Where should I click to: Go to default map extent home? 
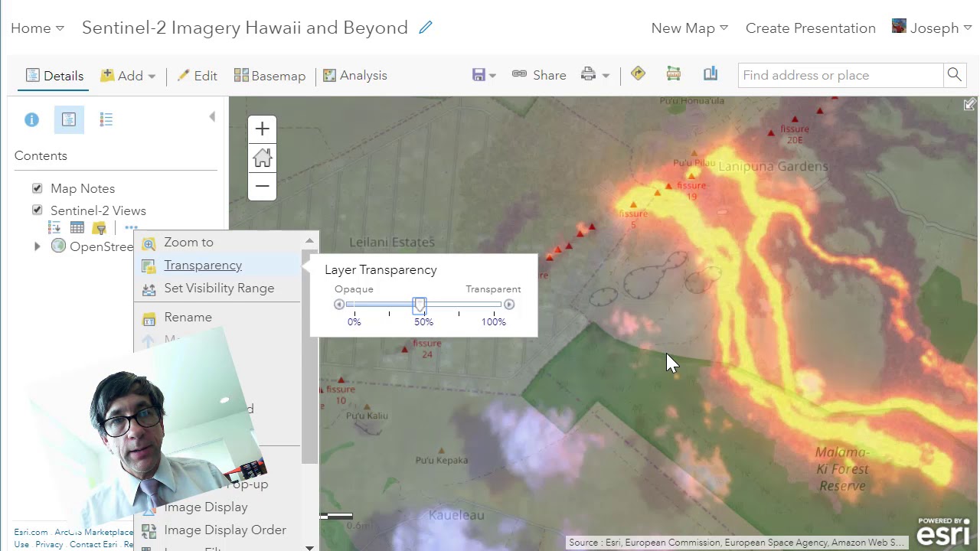click(262, 158)
